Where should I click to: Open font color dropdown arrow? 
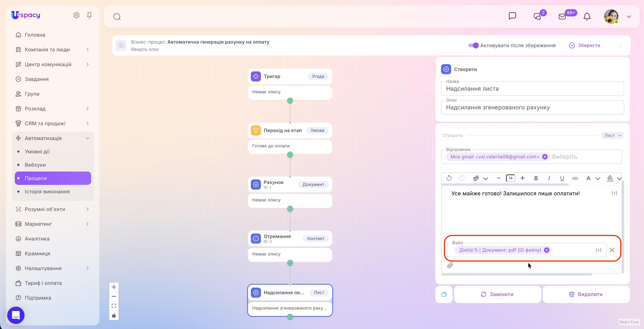point(598,179)
